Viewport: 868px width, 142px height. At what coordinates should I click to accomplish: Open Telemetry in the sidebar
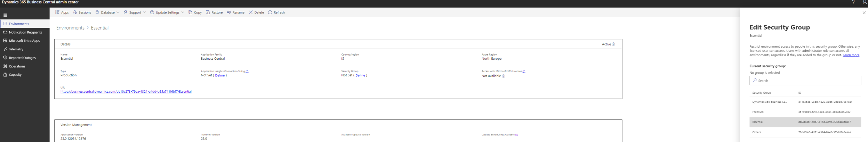16,49
